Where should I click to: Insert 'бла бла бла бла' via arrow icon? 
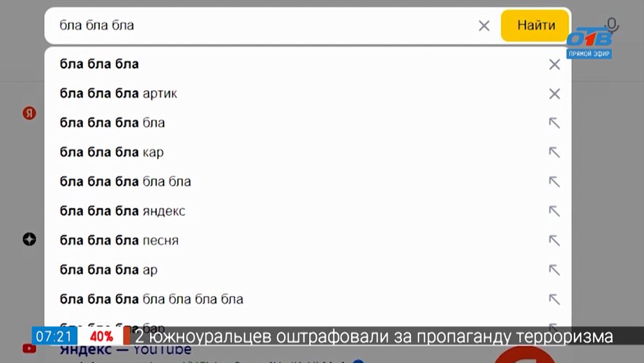click(x=554, y=123)
